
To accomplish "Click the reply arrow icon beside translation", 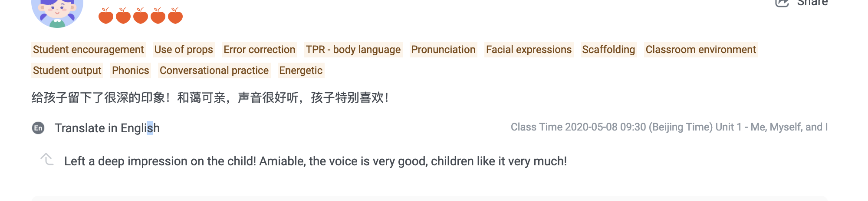I will pyautogui.click(x=47, y=159).
